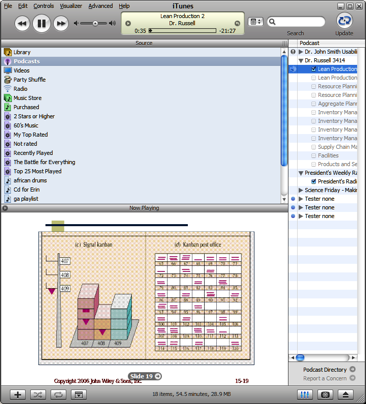
Task: Turn on the visualizer
Action: (x=325, y=395)
